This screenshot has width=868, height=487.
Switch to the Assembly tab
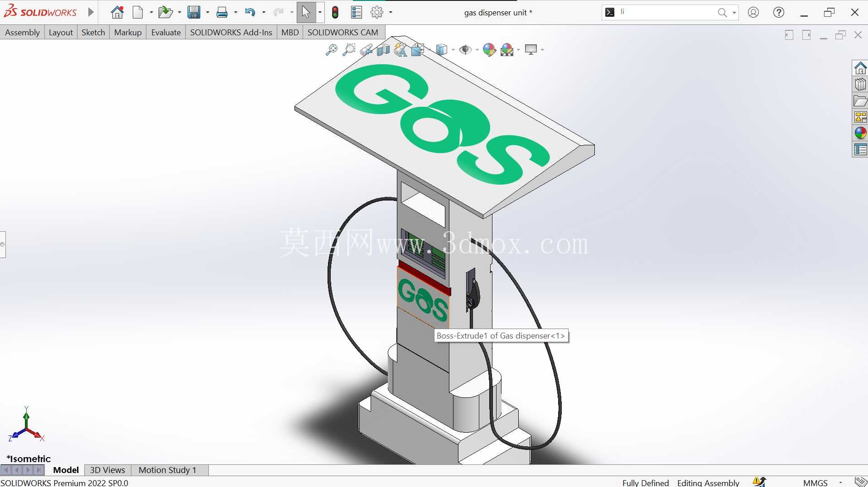coord(22,32)
